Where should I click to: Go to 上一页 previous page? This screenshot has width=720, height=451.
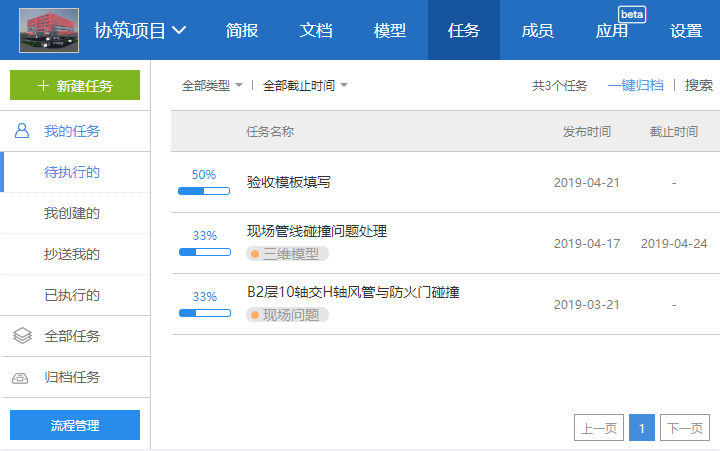[599, 428]
